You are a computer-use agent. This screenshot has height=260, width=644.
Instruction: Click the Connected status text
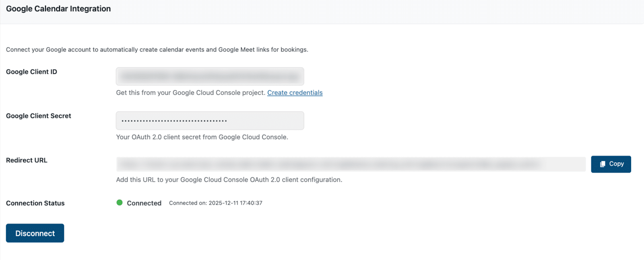(144, 203)
